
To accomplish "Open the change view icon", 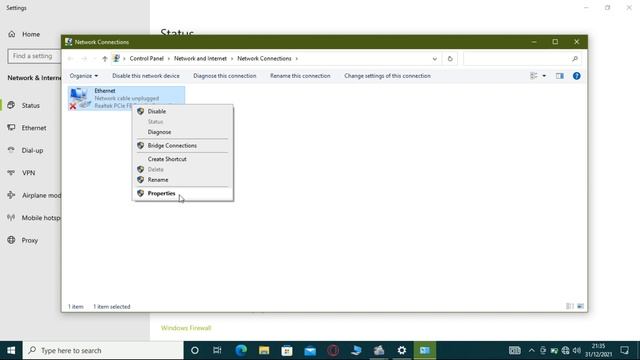I will (x=533, y=76).
